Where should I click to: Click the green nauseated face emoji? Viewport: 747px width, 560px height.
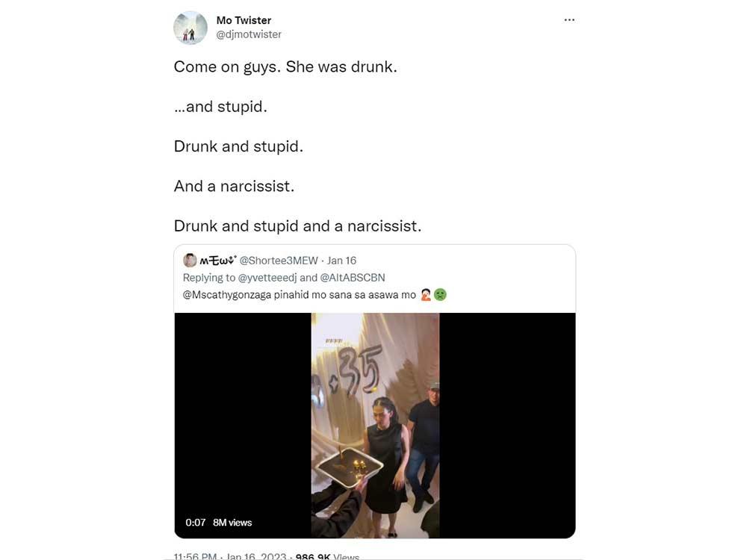441,295
